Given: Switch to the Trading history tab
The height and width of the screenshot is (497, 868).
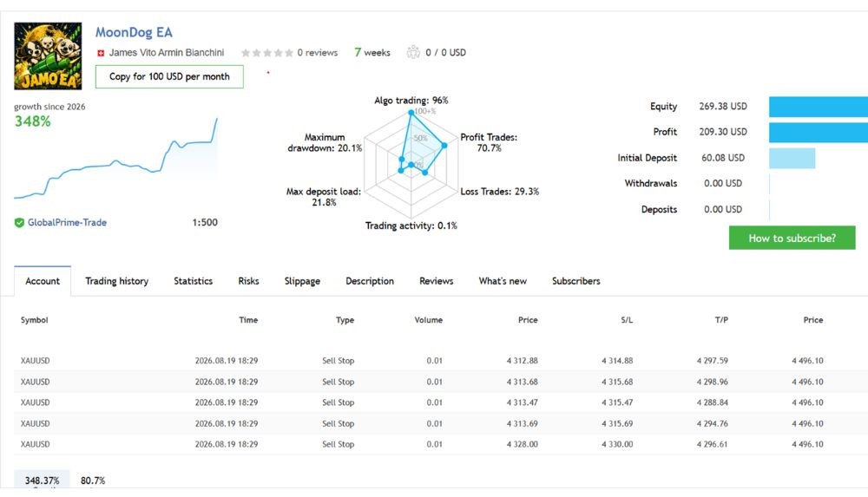Looking at the screenshot, I should [117, 281].
